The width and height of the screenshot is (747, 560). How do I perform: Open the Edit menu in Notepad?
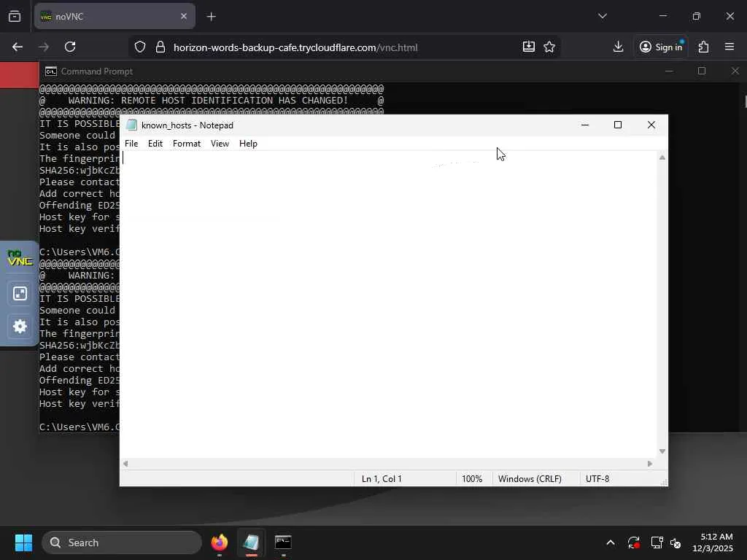point(155,144)
